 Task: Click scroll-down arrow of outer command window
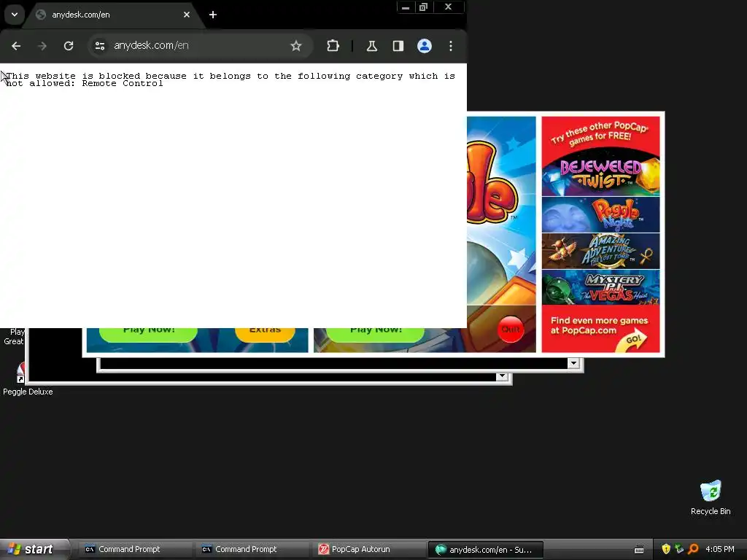tap(502, 377)
